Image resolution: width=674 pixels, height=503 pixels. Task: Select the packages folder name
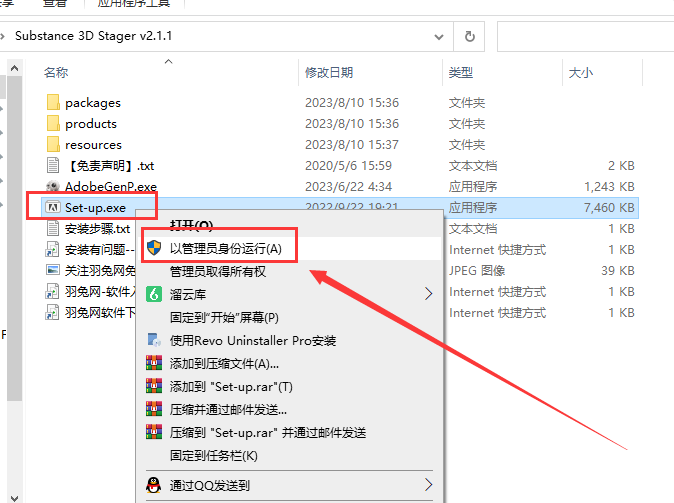pyautogui.click(x=93, y=103)
